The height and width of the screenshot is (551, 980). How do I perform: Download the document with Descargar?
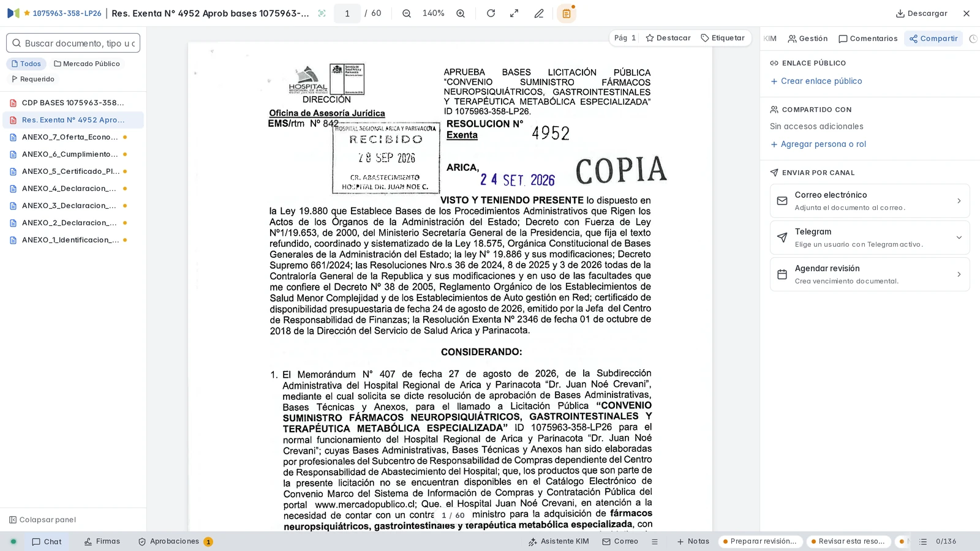(922, 13)
